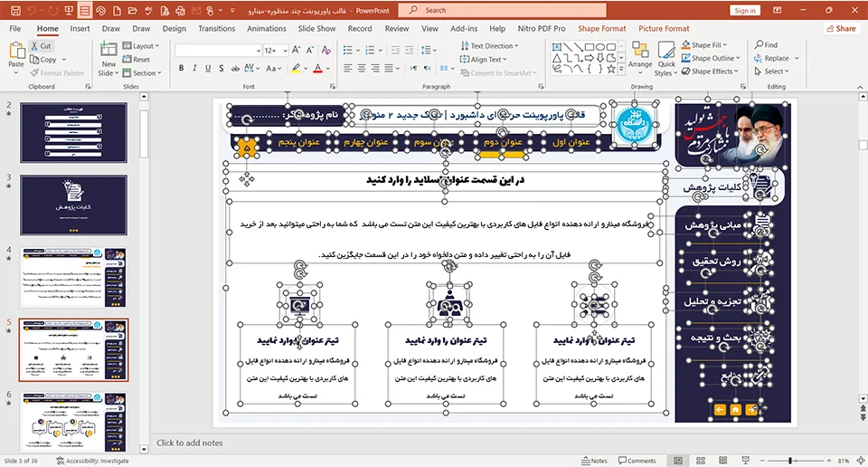Viewport: 868px width, 467px height.
Task: Open the Select dropdown
Action: (771, 71)
